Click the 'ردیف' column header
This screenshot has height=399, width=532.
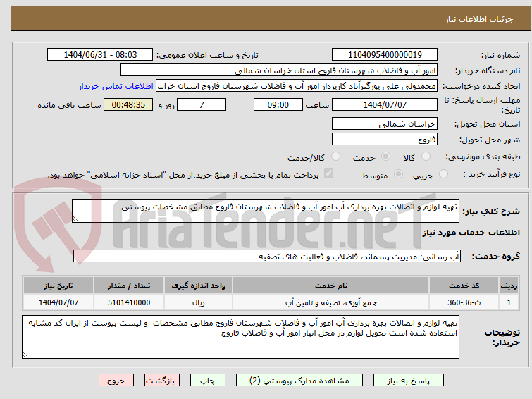[x=509, y=286]
